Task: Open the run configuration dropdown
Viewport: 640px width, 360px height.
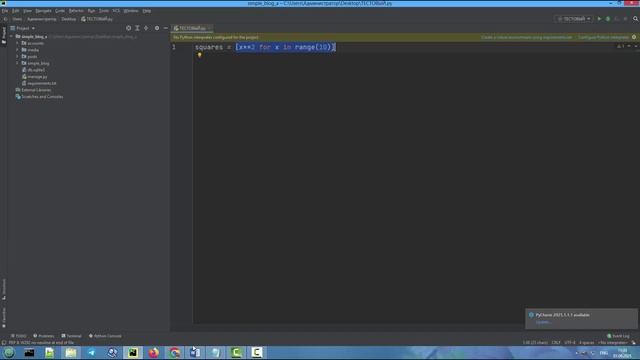Action: tap(574, 19)
